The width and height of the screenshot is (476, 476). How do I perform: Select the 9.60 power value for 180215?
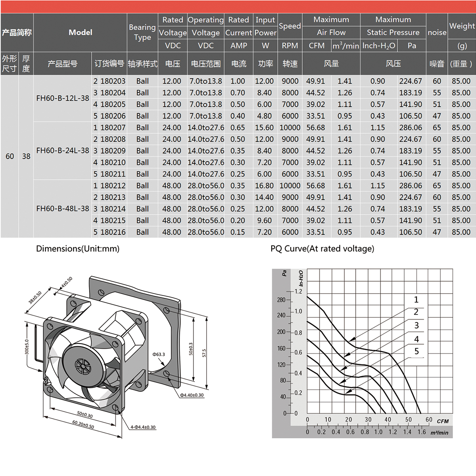click(265, 221)
